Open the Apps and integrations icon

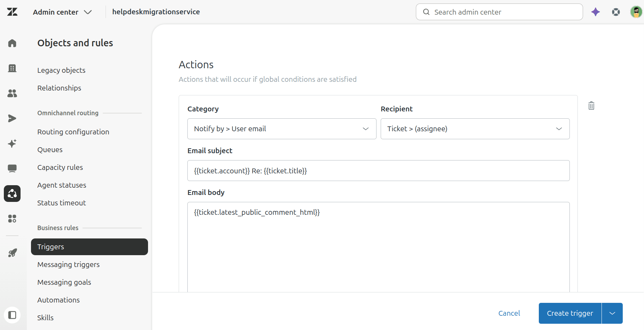tap(12, 219)
